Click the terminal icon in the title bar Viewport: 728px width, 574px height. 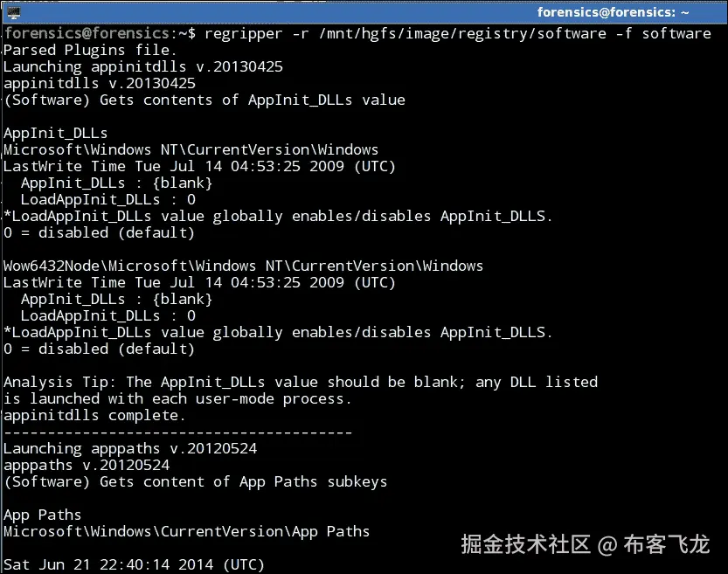[13, 12]
